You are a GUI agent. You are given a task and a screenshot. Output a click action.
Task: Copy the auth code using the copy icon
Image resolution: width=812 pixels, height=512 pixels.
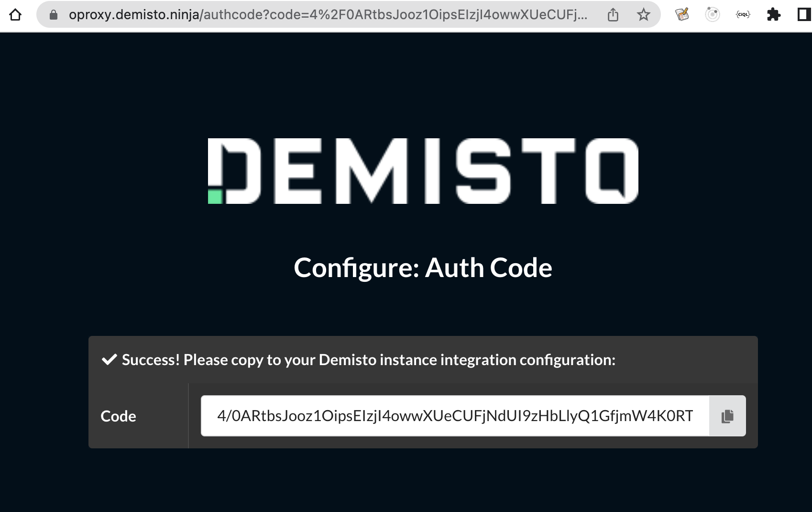[726, 416]
